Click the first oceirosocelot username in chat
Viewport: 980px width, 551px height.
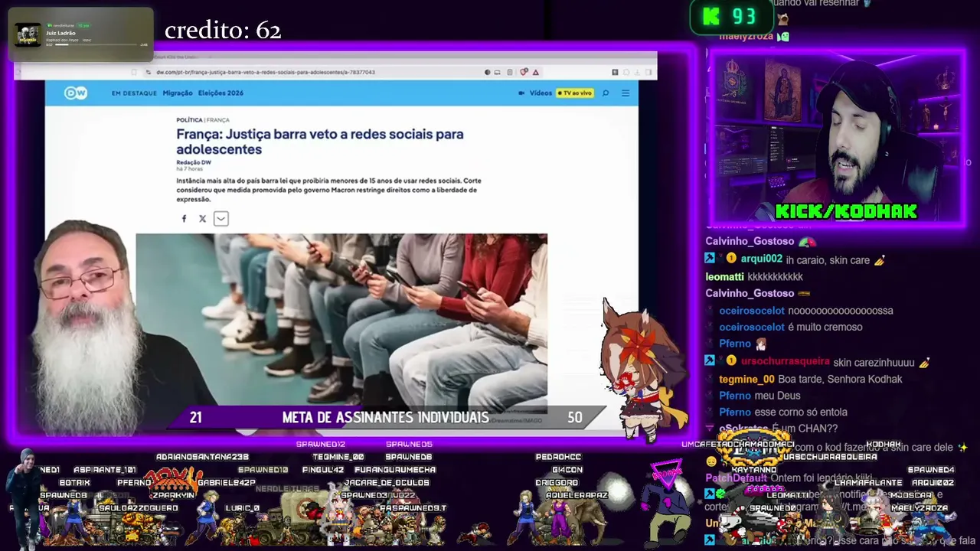[x=752, y=311]
